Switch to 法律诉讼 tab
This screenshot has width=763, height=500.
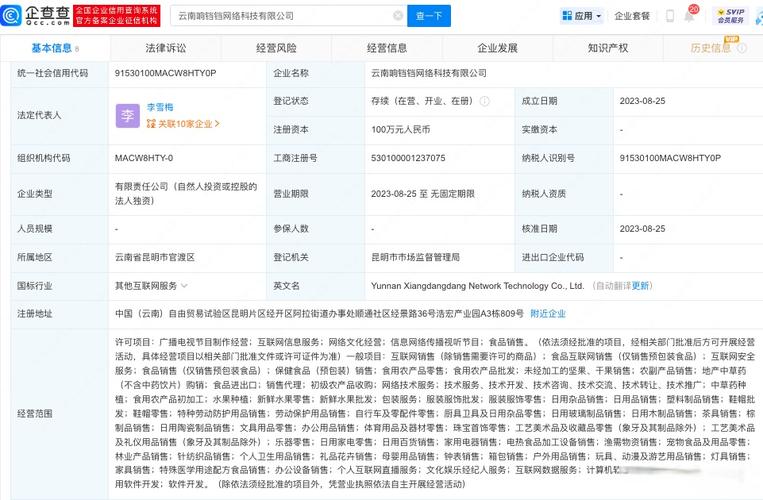tap(165, 48)
